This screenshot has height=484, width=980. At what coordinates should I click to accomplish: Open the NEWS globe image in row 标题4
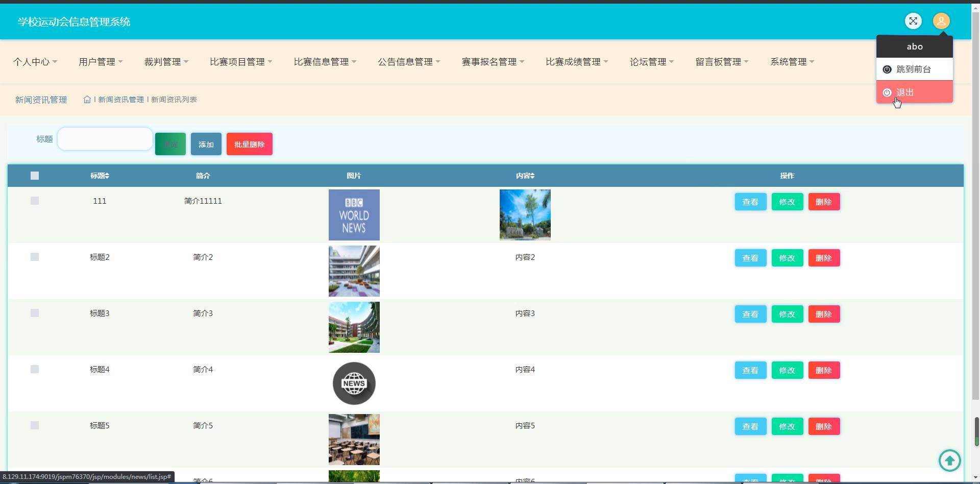coord(354,383)
